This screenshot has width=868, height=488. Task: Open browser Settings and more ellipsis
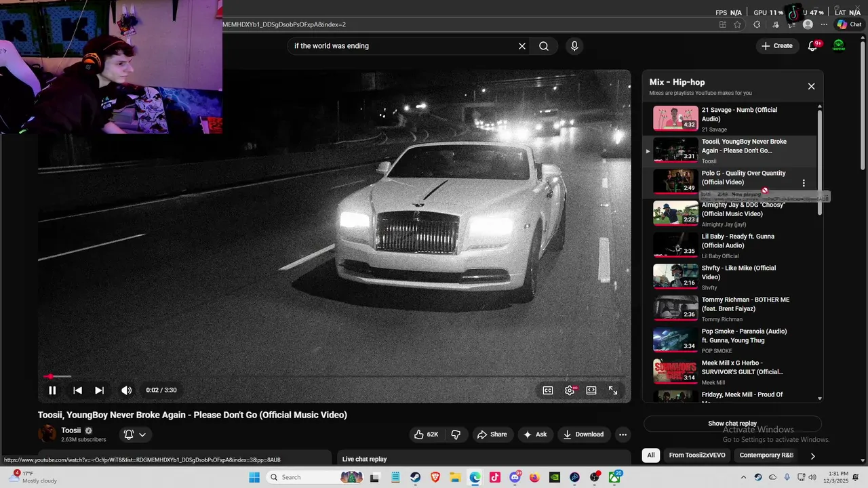coord(825,24)
